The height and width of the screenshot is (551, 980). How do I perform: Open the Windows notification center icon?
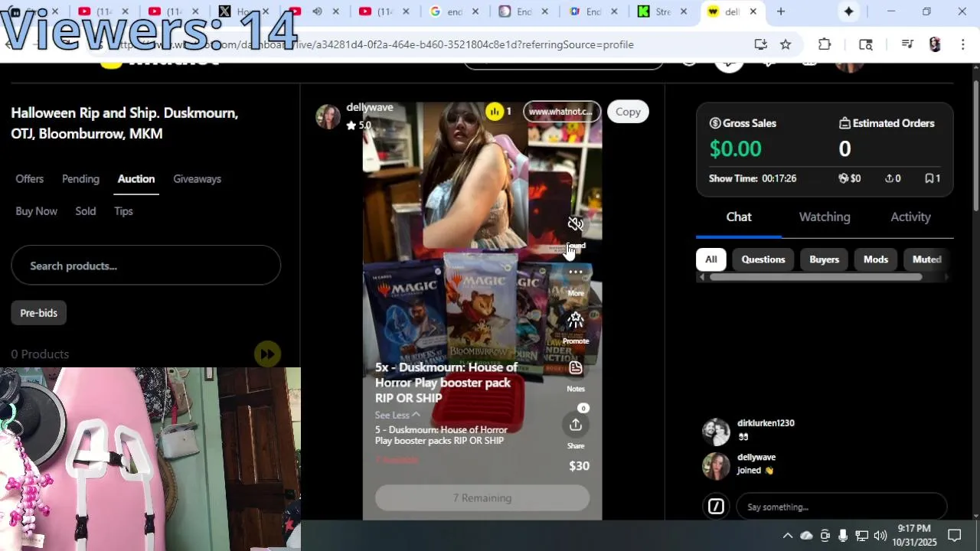tap(955, 536)
